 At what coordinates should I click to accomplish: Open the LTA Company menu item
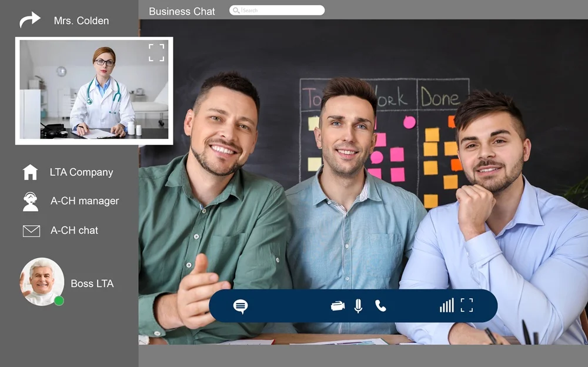[81, 172]
